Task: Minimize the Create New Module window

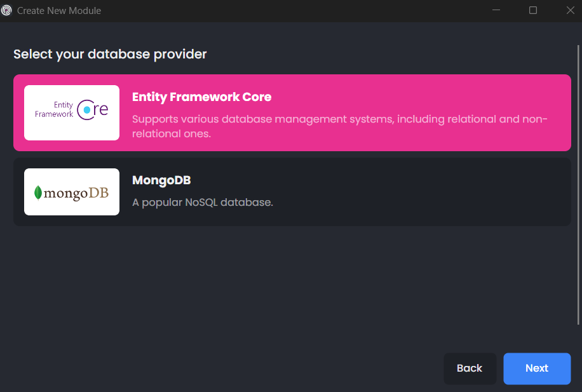Action: (496, 10)
